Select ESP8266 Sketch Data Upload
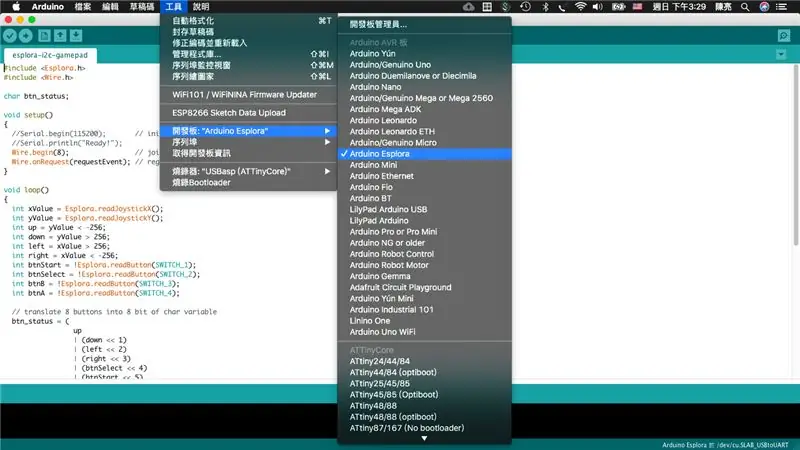Viewport: 800px width, 450px height. [x=248, y=113]
